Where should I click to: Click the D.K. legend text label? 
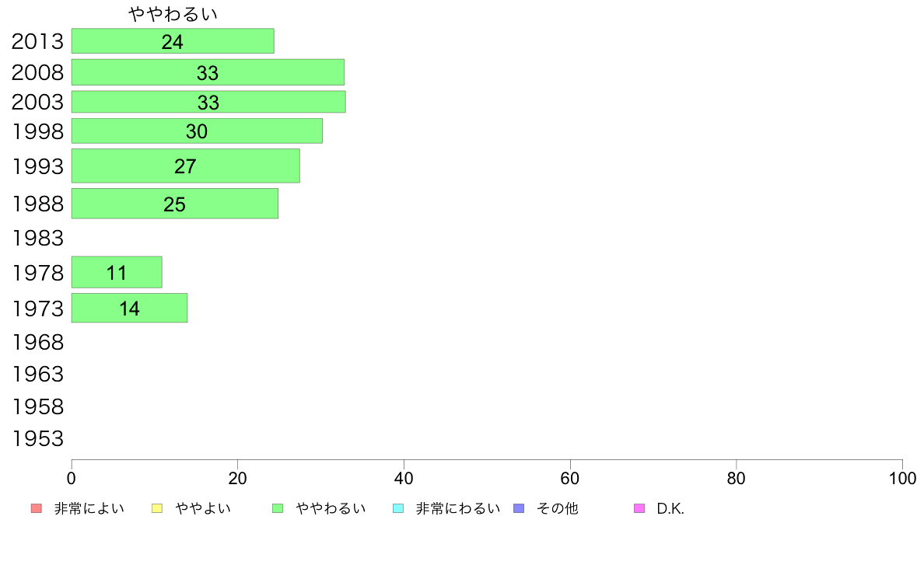click(670, 509)
